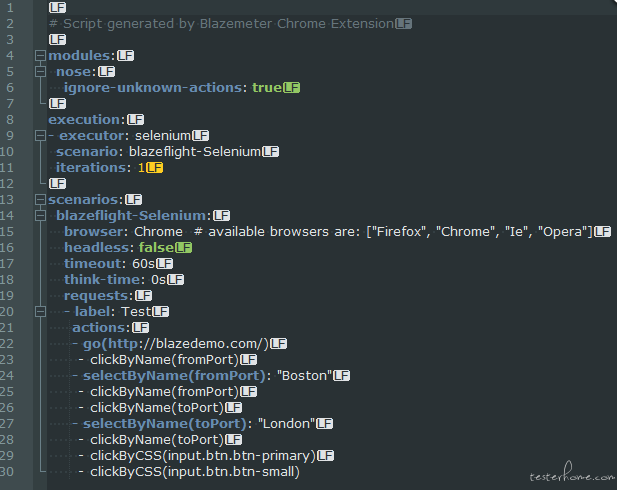Click the false value after headless
The image size is (617, 490).
click(x=156, y=248)
